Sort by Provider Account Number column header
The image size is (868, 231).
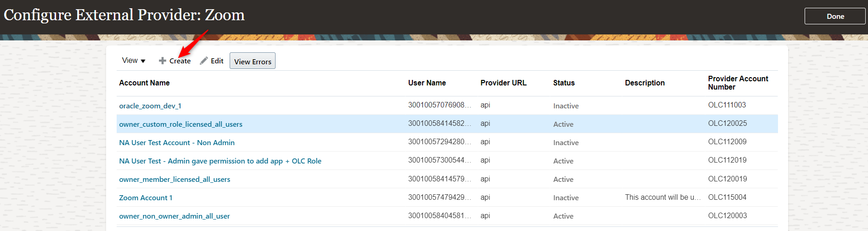coord(738,83)
